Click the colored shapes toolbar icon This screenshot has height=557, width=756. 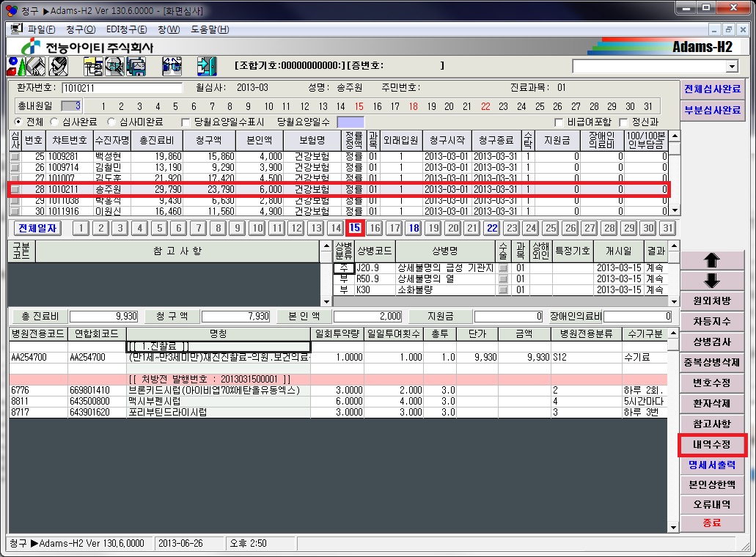pos(15,66)
